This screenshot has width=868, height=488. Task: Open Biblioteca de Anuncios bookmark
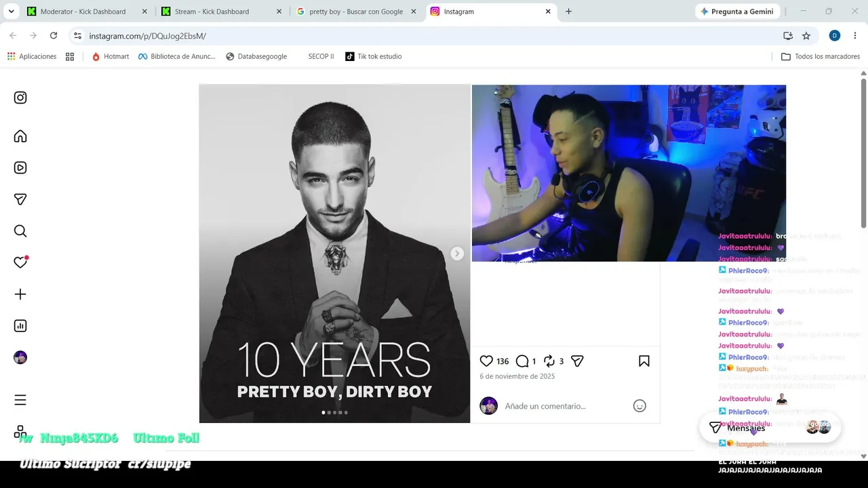[176, 56]
